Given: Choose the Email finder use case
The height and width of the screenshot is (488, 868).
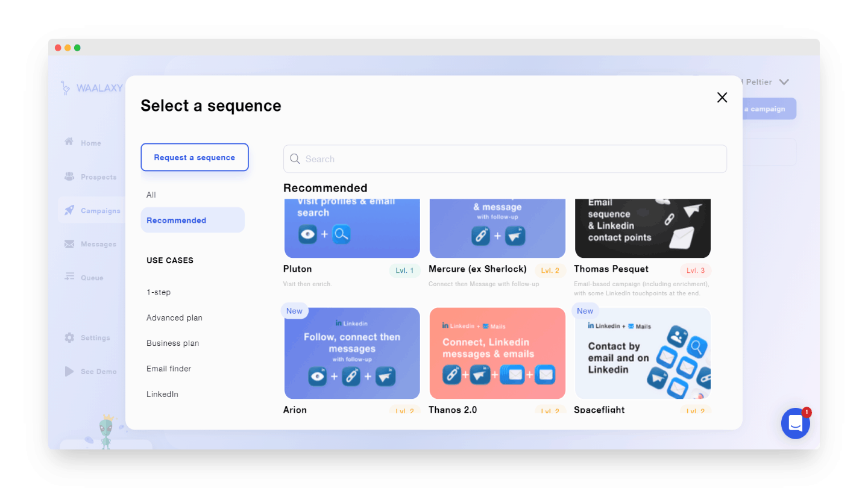Looking at the screenshot, I should coord(169,368).
